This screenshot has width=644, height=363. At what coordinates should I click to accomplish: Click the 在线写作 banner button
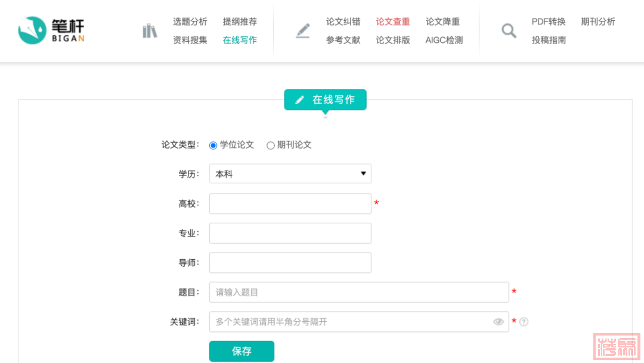point(325,100)
